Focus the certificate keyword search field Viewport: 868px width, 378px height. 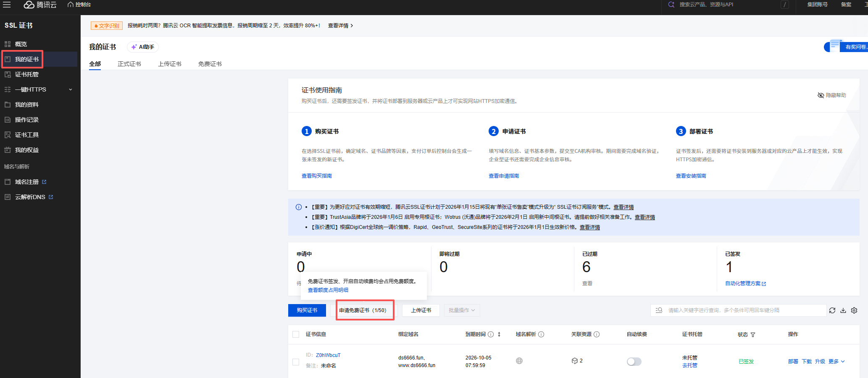(x=738, y=310)
